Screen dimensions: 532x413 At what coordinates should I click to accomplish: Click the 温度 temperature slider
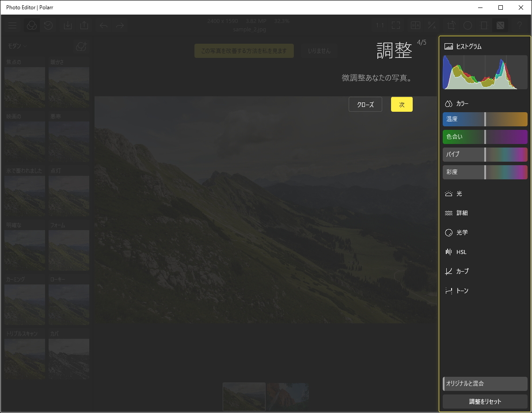485,119
